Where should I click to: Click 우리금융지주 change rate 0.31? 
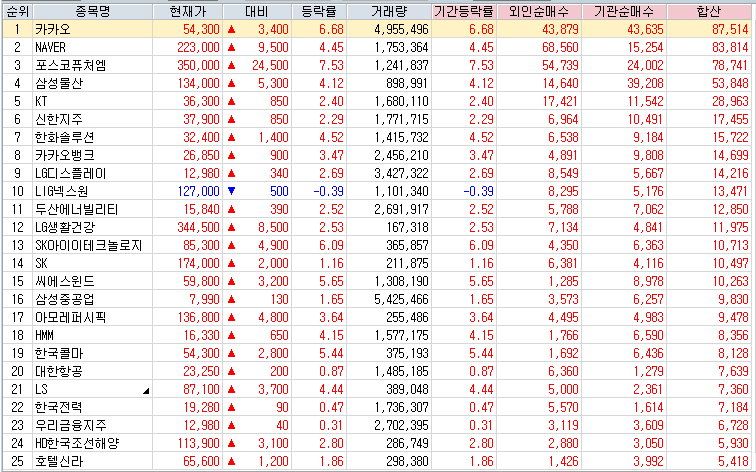(331, 425)
